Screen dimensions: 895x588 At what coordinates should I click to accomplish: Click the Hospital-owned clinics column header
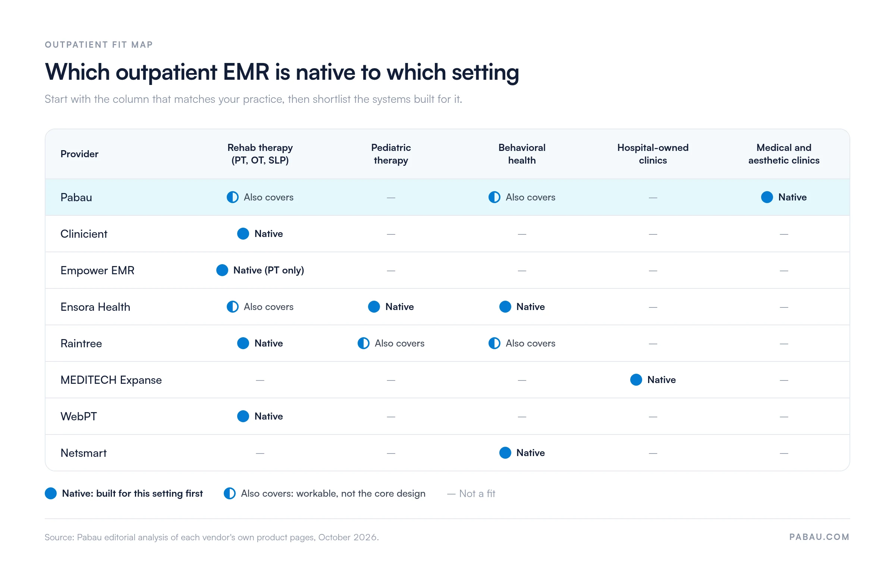pos(653,154)
